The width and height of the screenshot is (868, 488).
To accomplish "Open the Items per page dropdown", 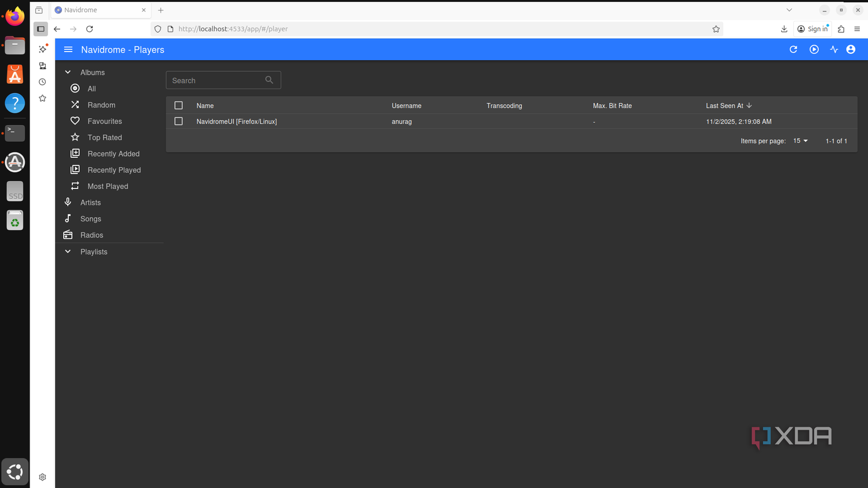I will (800, 141).
